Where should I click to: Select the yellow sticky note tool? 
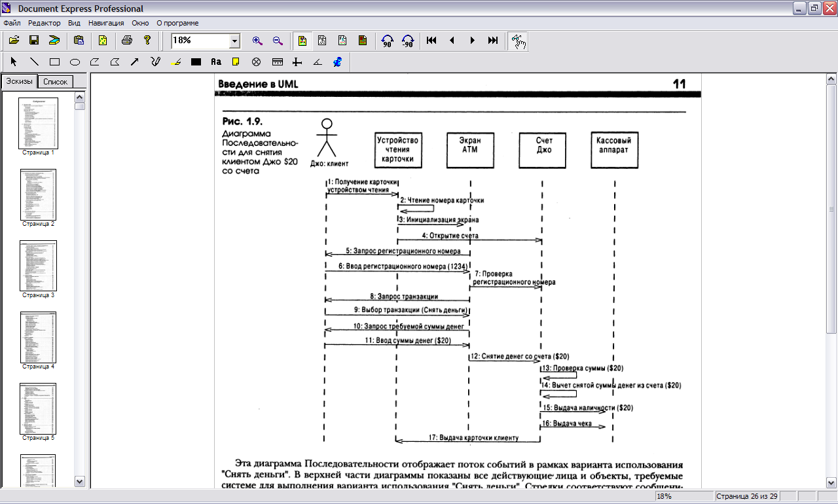coord(236,62)
